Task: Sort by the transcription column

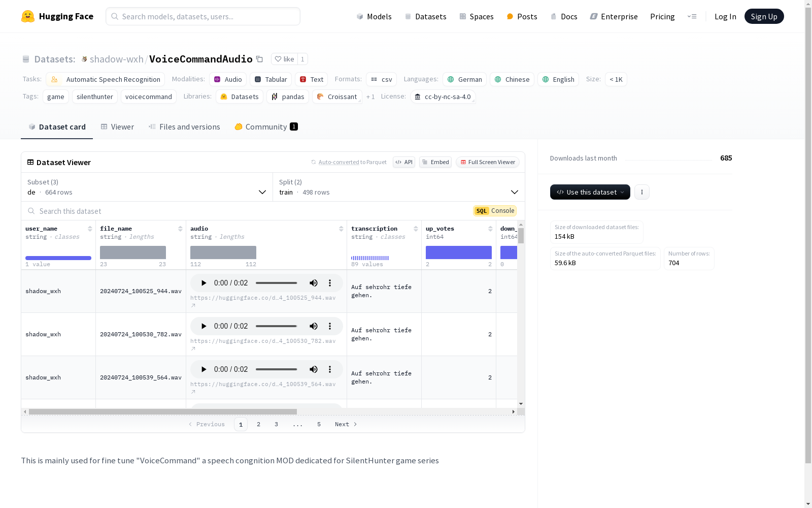Action: pos(416,229)
